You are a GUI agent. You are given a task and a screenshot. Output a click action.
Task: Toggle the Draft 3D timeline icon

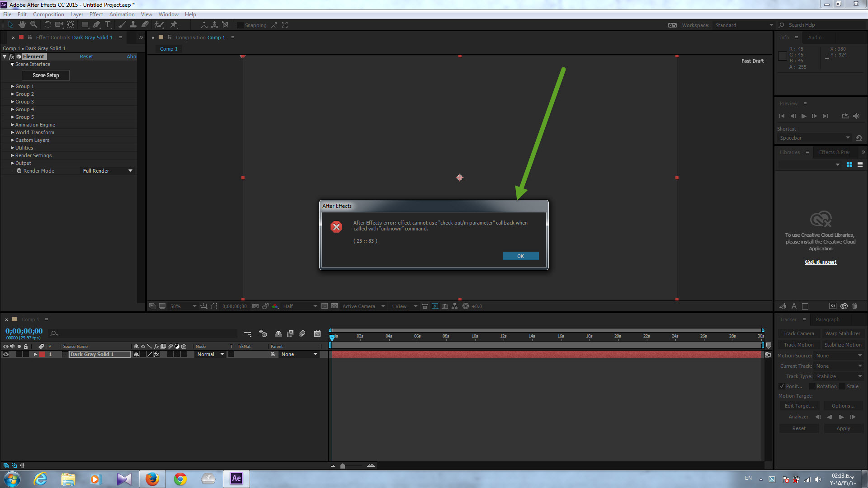[263, 333]
